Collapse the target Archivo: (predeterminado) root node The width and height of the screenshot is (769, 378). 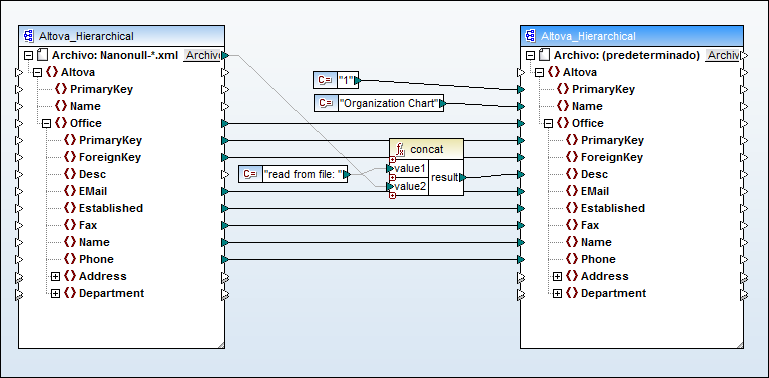click(531, 55)
